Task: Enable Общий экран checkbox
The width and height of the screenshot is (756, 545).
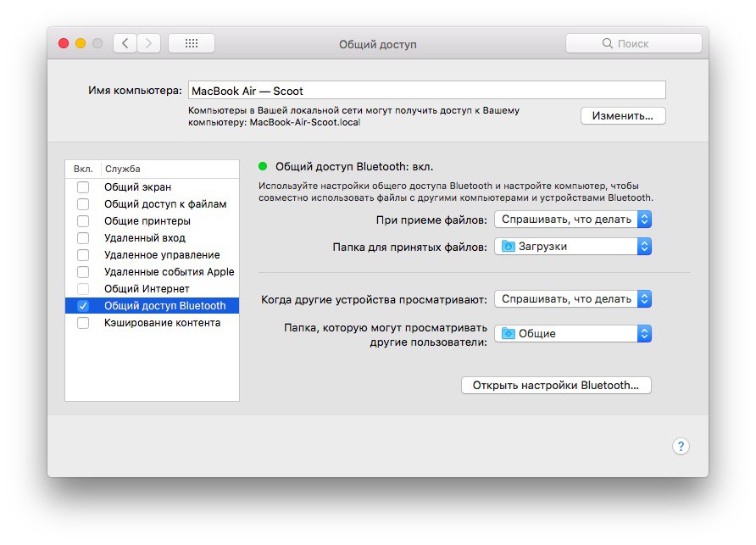Action: pos(83,186)
